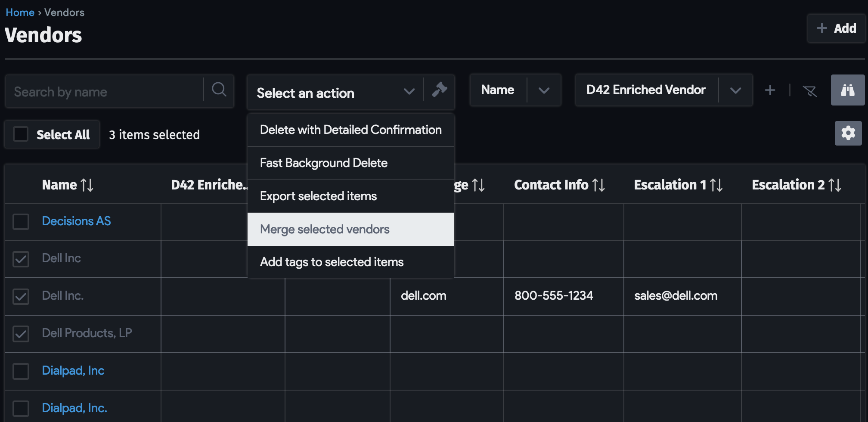868x422 pixels.
Task: Check the Decisions AS row checkbox
Action: [x=21, y=222]
